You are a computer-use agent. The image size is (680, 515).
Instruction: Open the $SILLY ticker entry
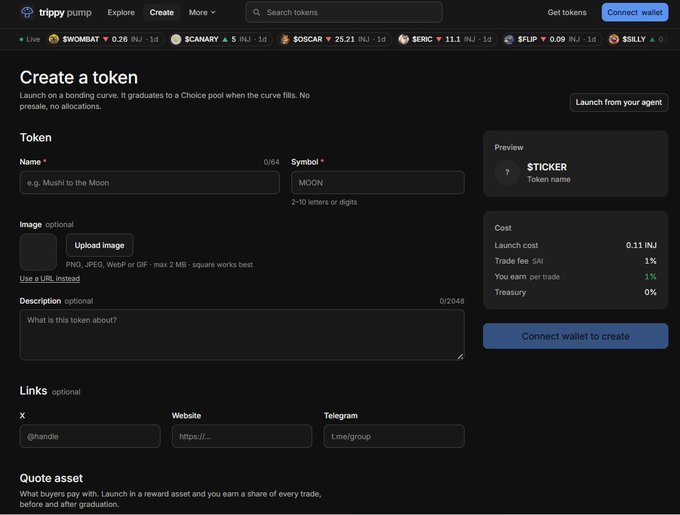(637, 39)
